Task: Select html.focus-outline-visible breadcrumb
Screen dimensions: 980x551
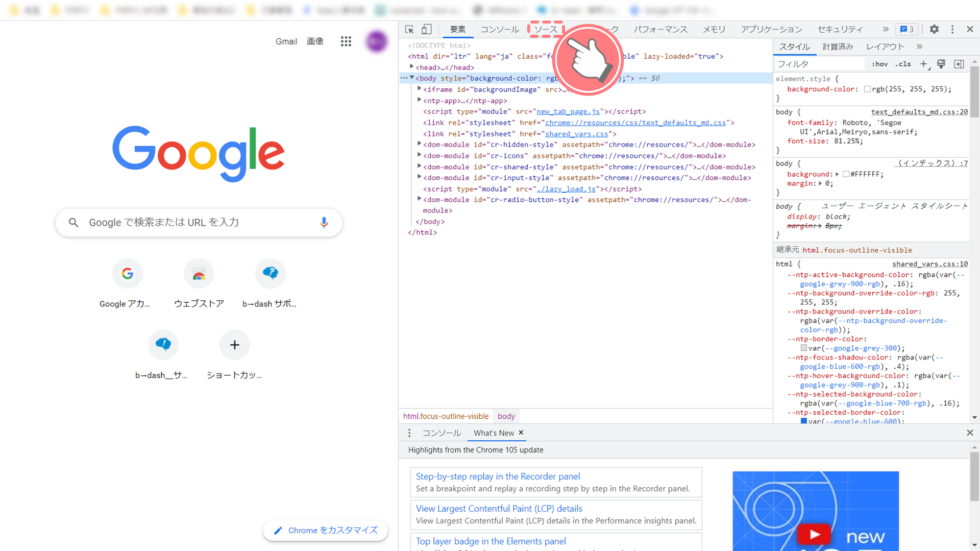Action: [x=446, y=416]
